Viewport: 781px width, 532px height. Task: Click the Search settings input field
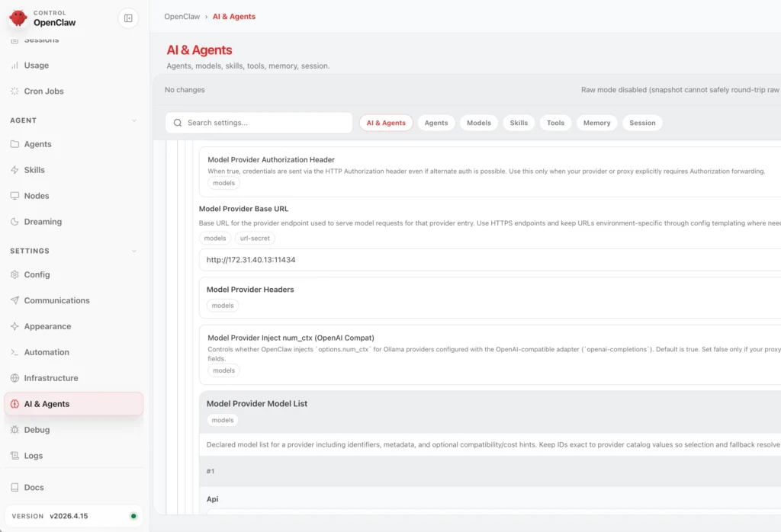click(x=259, y=123)
